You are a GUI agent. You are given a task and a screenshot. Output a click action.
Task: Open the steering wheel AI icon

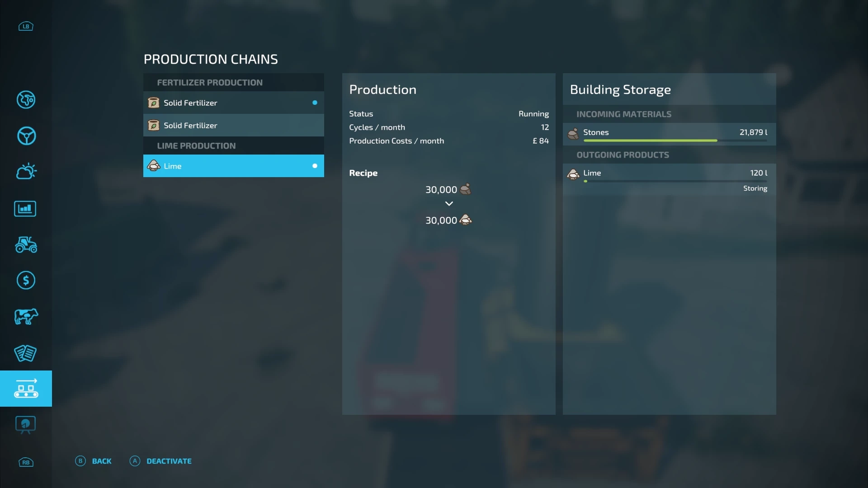pos(26,136)
